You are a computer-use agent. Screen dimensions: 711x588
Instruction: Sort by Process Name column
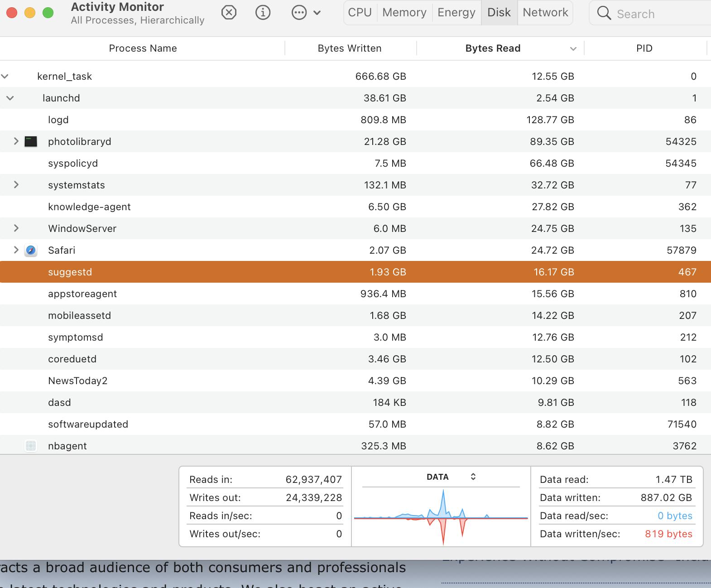pyautogui.click(x=143, y=48)
